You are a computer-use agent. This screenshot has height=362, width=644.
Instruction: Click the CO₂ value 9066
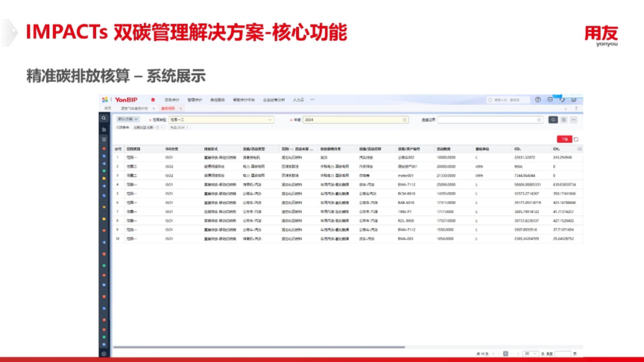518,167
